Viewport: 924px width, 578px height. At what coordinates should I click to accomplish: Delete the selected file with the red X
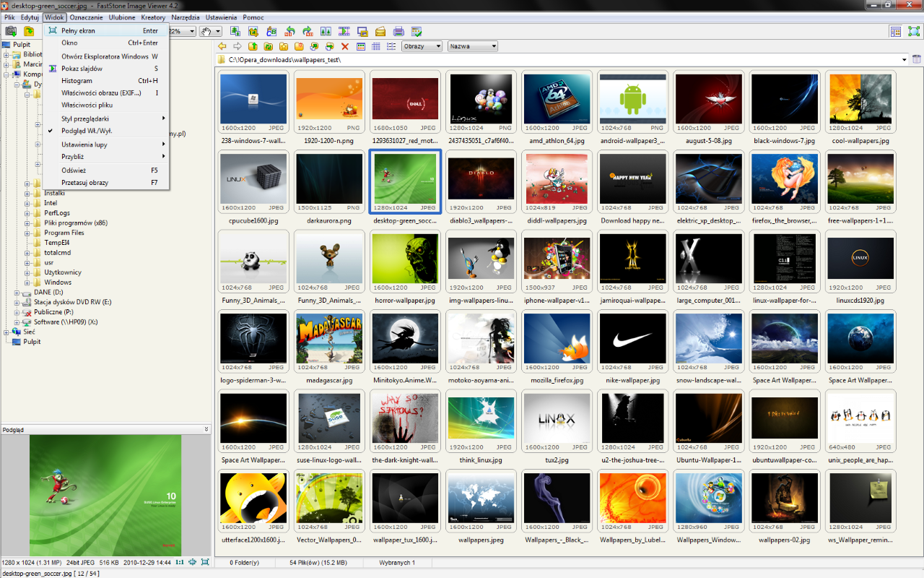[x=344, y=46]
